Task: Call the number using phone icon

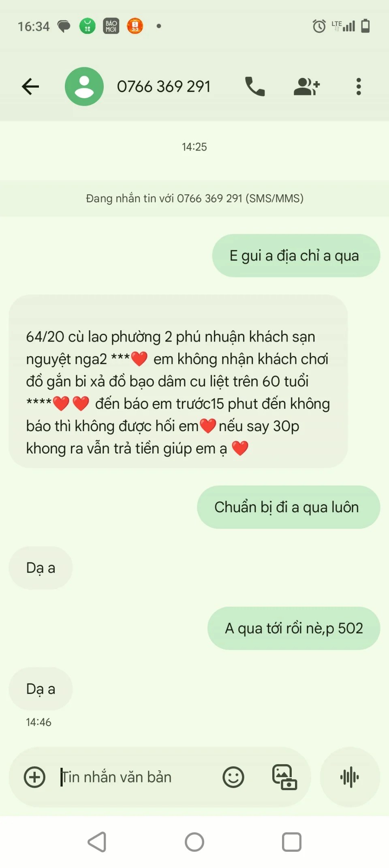Action: [255, 86]
